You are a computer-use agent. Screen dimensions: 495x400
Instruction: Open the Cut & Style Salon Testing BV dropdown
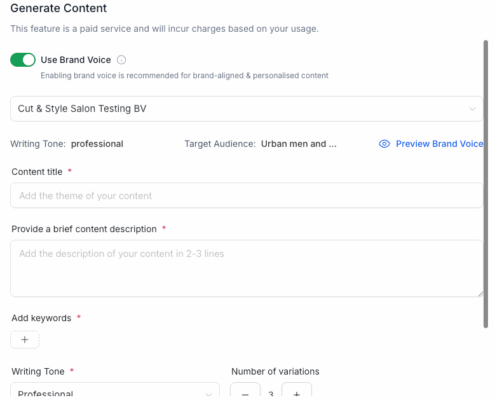click(x=246, y=109)
